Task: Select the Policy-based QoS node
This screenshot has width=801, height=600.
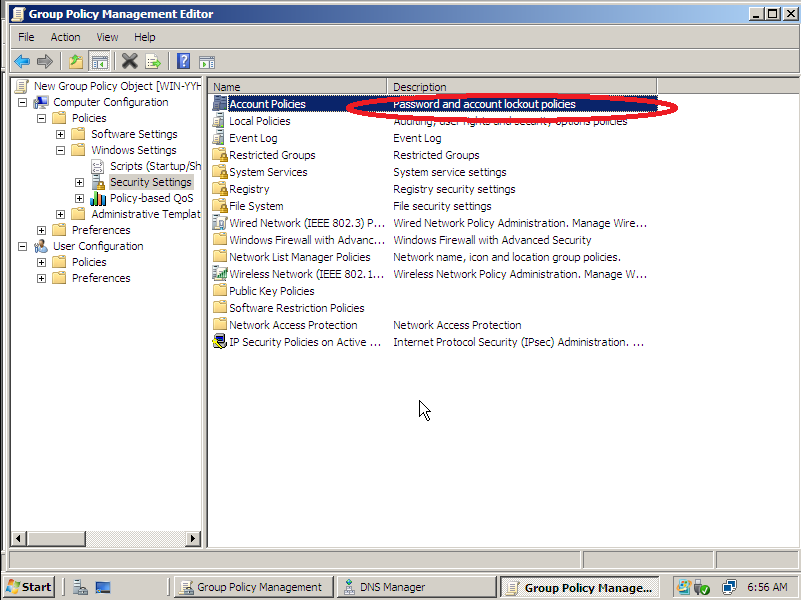Action: coord(150,197)
